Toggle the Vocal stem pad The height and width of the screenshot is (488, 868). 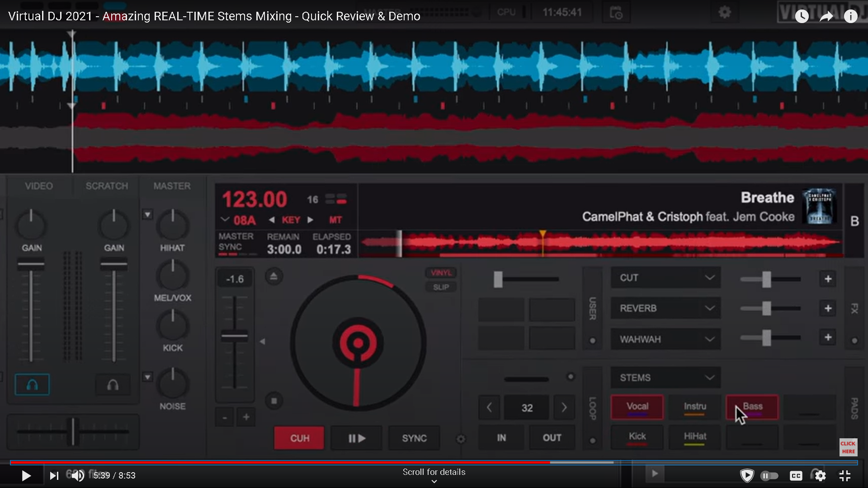point(637,407)
